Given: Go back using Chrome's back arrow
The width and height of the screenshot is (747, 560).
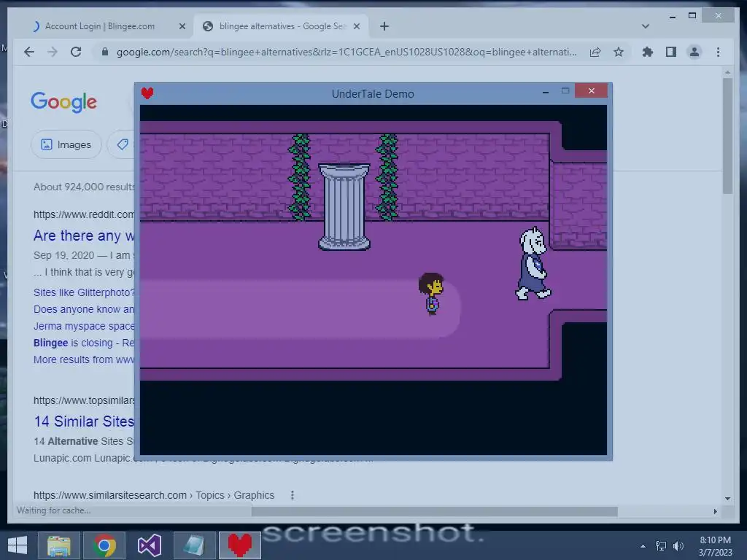Looking at the screenshot, I should click(x=29, y=52).
